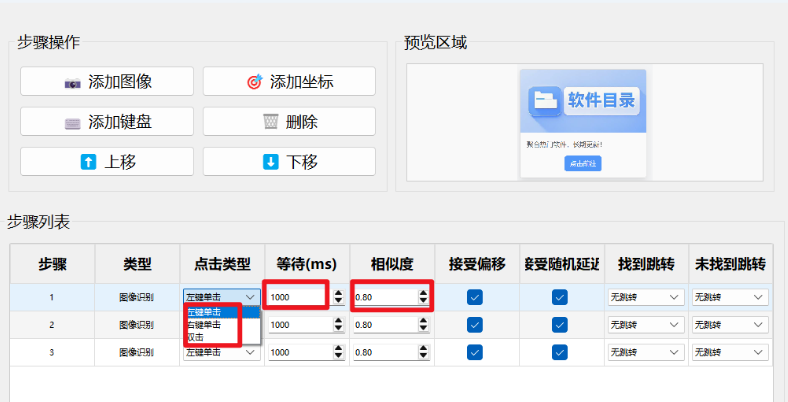
Task: Open the 点击类型 dropdown in step 3
Action: click(222, 352)
